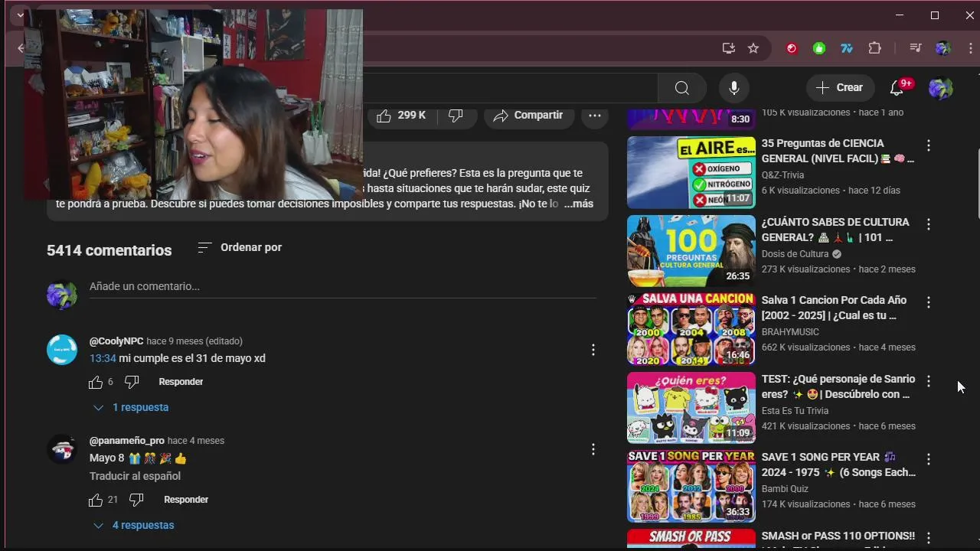
Task: Open options for 35 Preguntas de CIENCIA video
Action: click(928, 145)
